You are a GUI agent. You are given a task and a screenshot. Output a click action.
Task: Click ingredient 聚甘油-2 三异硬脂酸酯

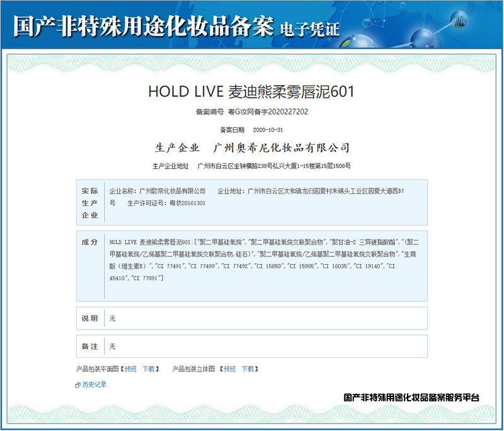pos(364,243)
